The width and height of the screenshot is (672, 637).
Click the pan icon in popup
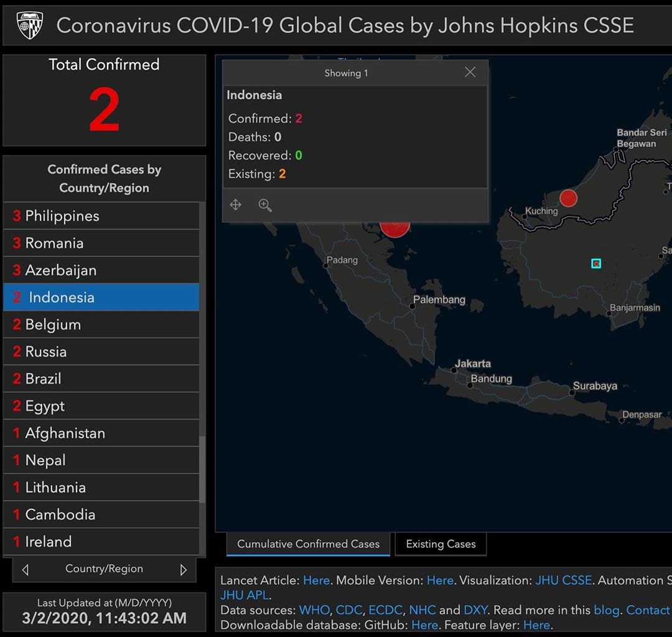coord(236,205)
